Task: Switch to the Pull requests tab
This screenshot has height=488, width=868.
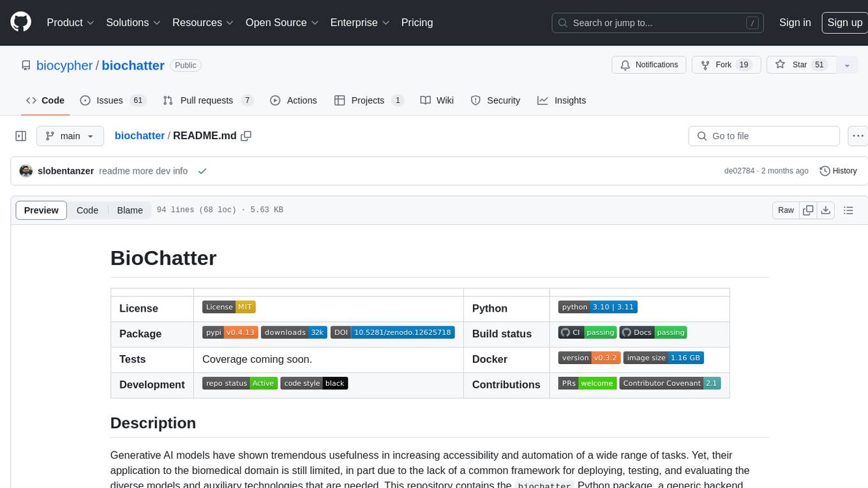Action: click(x=208, y=100)
